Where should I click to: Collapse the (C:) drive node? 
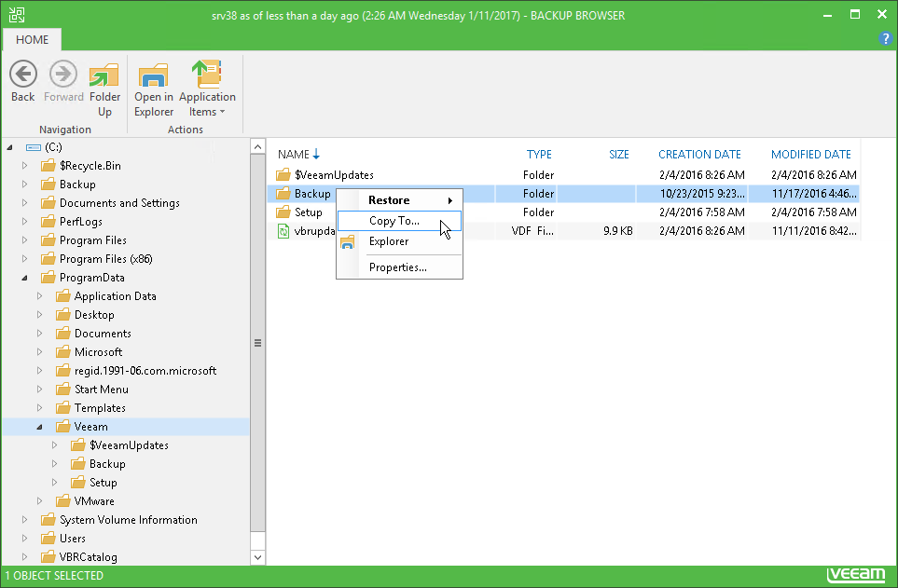(x=9, y=148)
